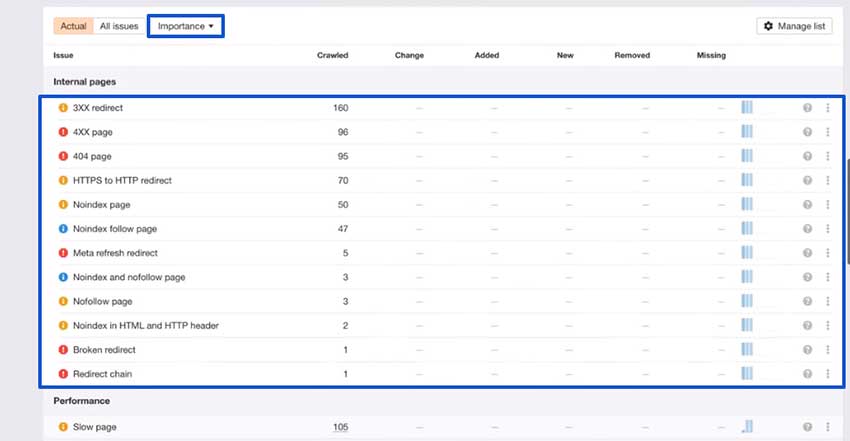The height and width of the screenshot is (441, 850).
Task: Open help icon for Noindex page row
Action: point(807,204)
